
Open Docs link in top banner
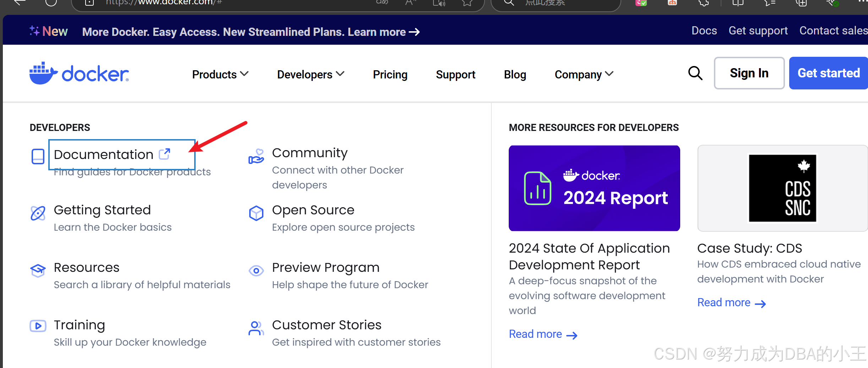[x=704, y=31]
